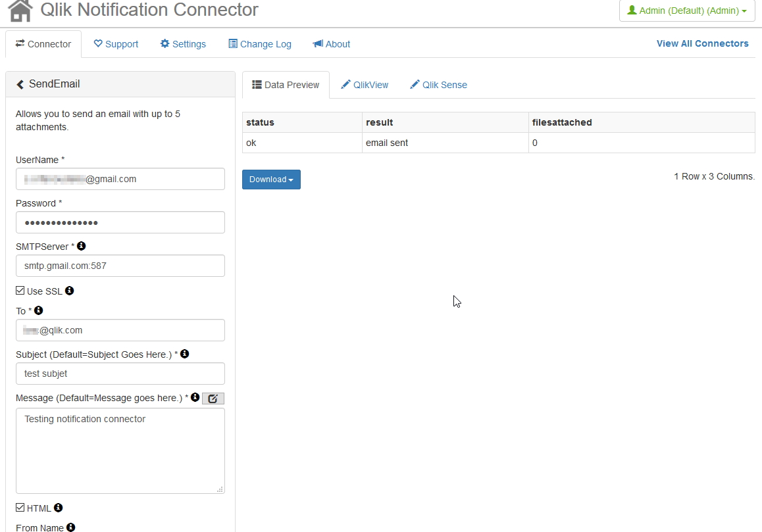Open the Qlik Sense tab
Image resolution: width=762 pixels, height=532 pixels.
(x=438, y=84)
